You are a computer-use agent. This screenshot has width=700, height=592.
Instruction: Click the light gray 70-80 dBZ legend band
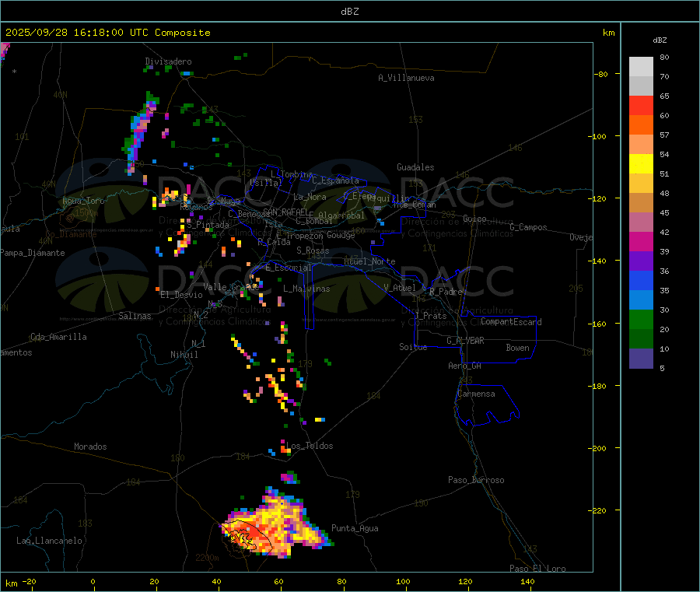tap(641, 67)
